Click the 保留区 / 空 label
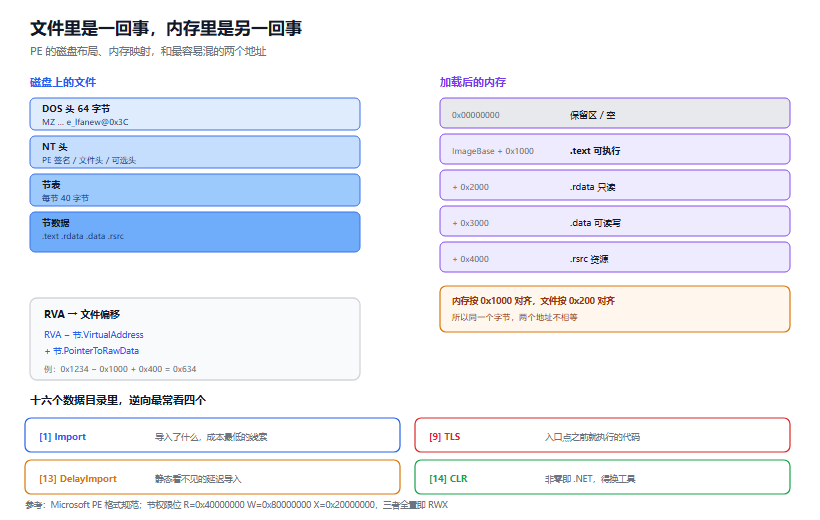This screenshot has height=520, width=820. click(593, 115)
